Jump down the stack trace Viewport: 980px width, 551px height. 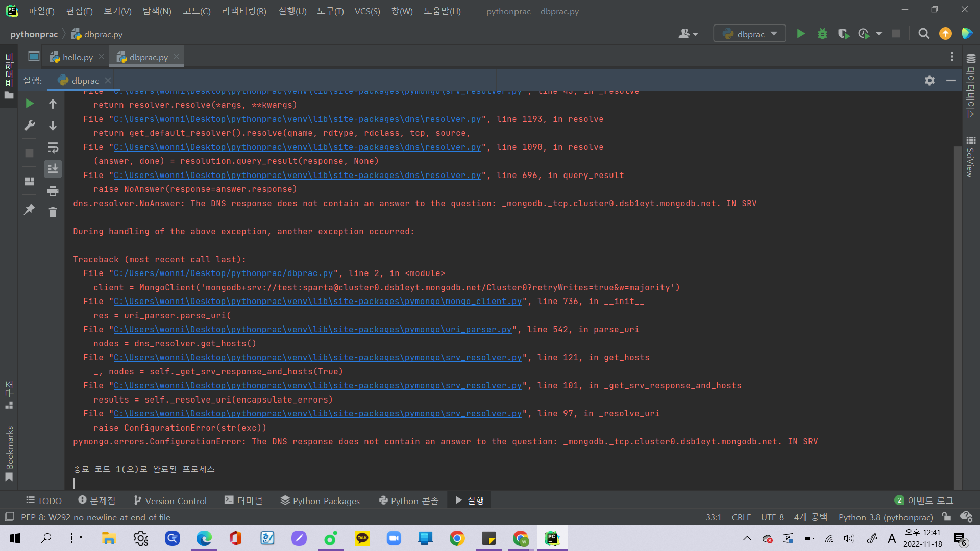53,126
